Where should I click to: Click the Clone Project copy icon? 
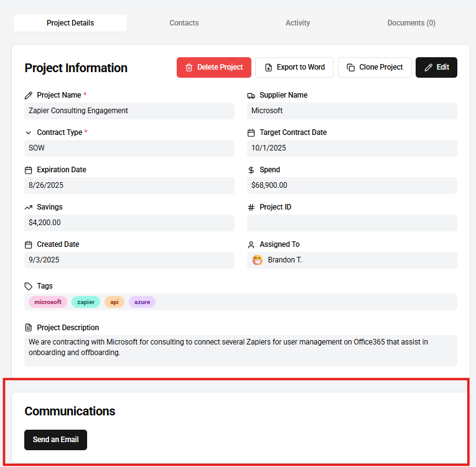pyautogui.click(x=351, y=67)
